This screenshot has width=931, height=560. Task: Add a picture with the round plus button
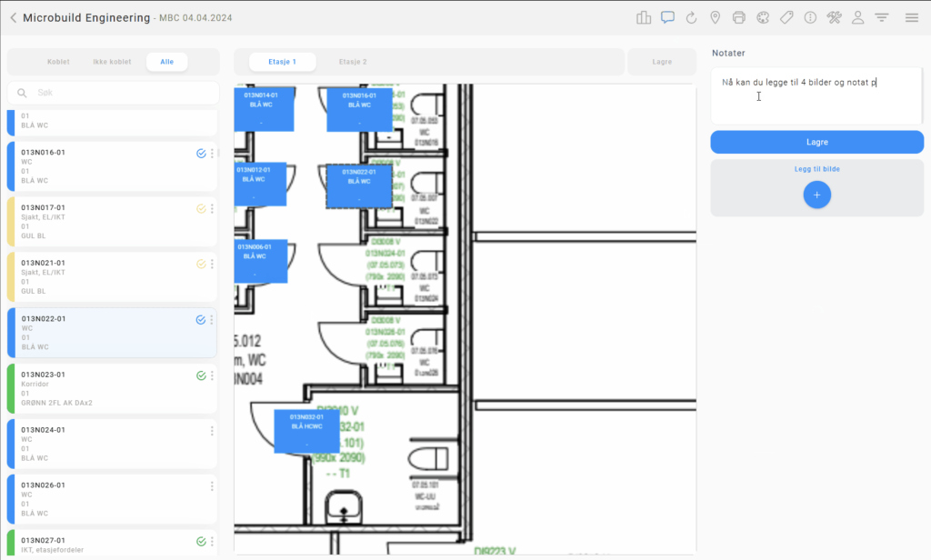click(x=817, y=195)
